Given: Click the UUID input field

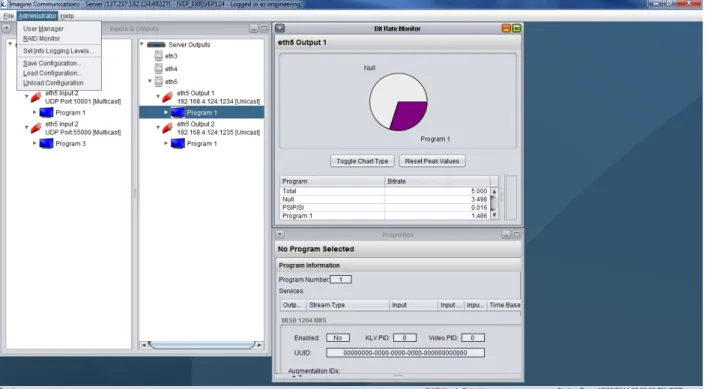Looking at the screenshot, I should point(405,353).
